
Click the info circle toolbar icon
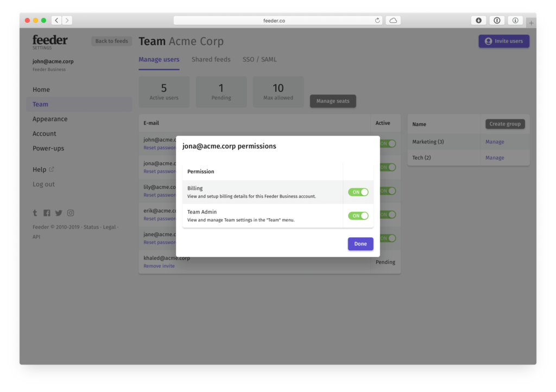coord(515,21)
